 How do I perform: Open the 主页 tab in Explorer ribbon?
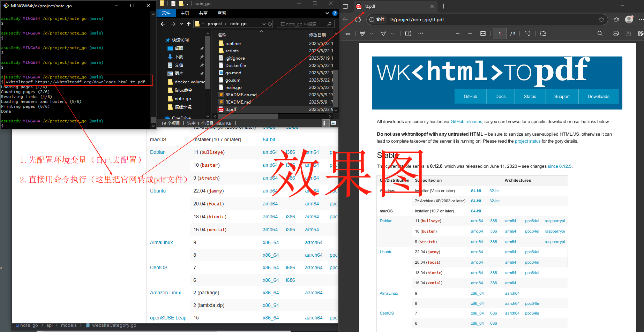pyautogui.click(x=185, y=13)
